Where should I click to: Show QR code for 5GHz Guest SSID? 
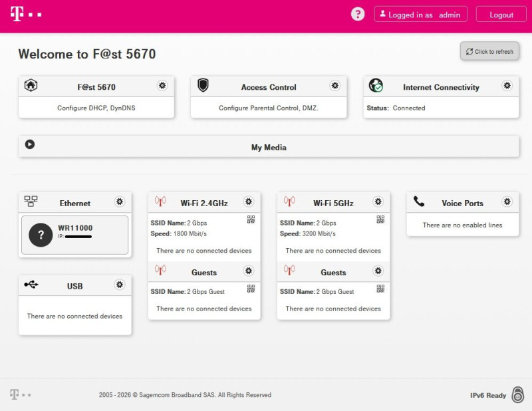coord(380,289)
